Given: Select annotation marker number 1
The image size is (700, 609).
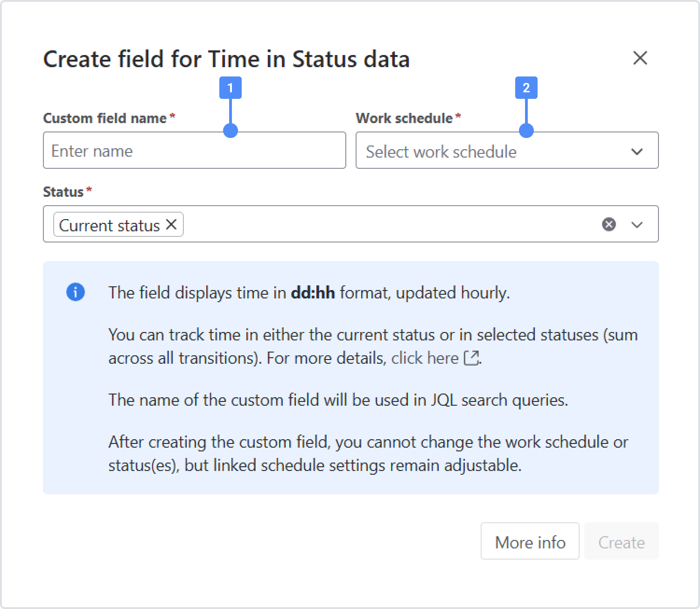Looking at the screenshot, I should 230,88.
